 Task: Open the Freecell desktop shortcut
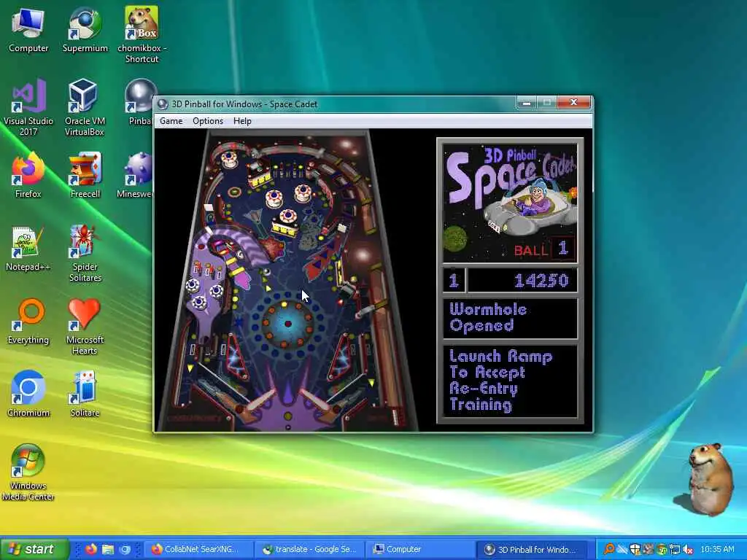coord(85,175)
